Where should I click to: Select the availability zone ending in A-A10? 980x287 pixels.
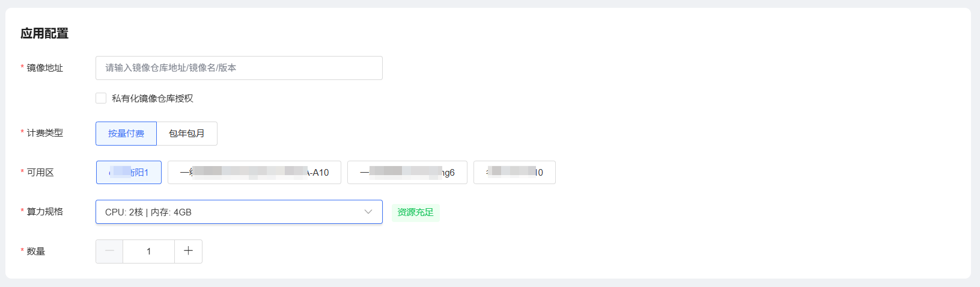[x=254, y=172]
